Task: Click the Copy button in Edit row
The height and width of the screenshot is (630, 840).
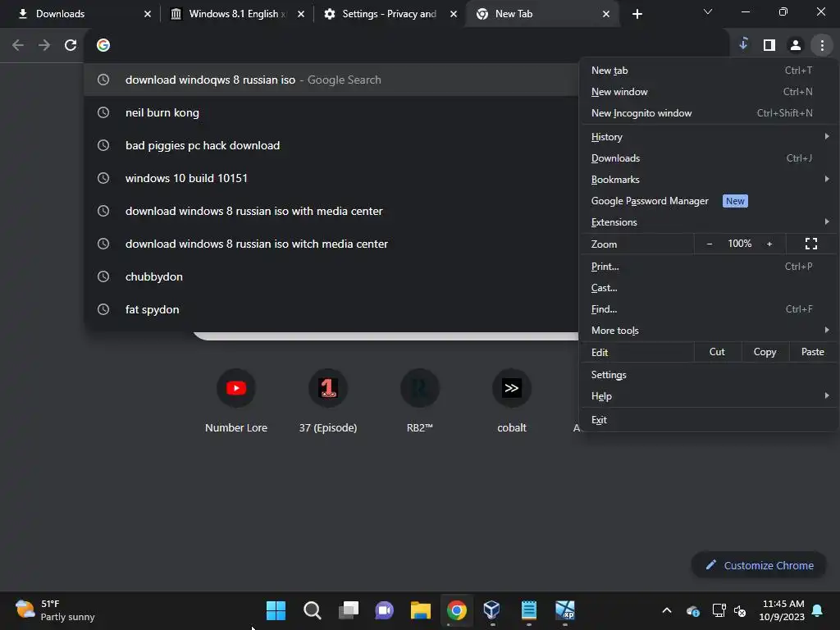Action: pos(765,352)
